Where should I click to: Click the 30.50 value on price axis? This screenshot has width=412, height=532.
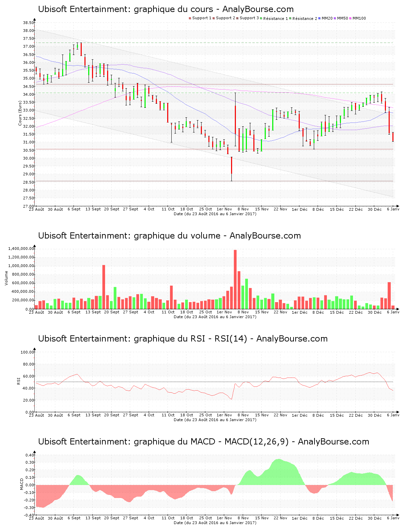[x=28, y=150]
